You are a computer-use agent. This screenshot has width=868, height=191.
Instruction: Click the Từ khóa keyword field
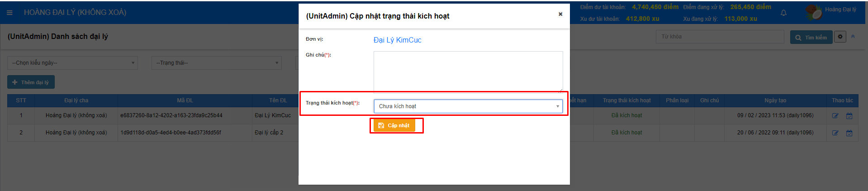click(x=720, y=37)
